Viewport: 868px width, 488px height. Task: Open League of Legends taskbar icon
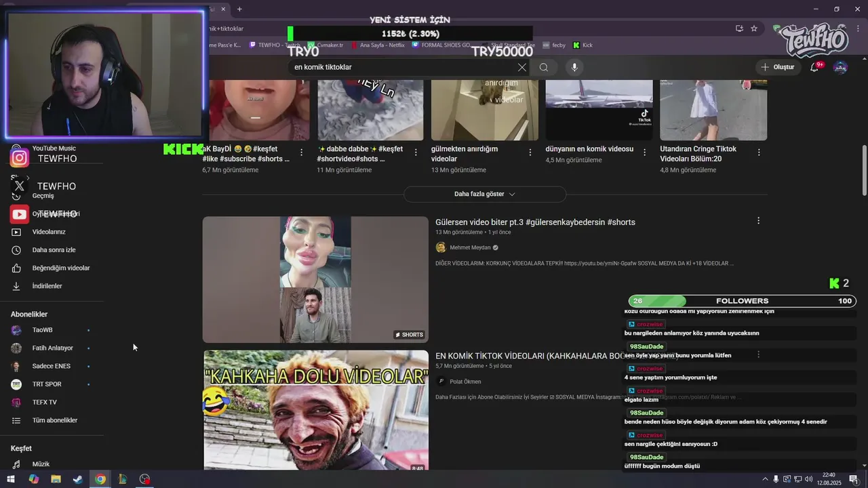pos(123,479)
